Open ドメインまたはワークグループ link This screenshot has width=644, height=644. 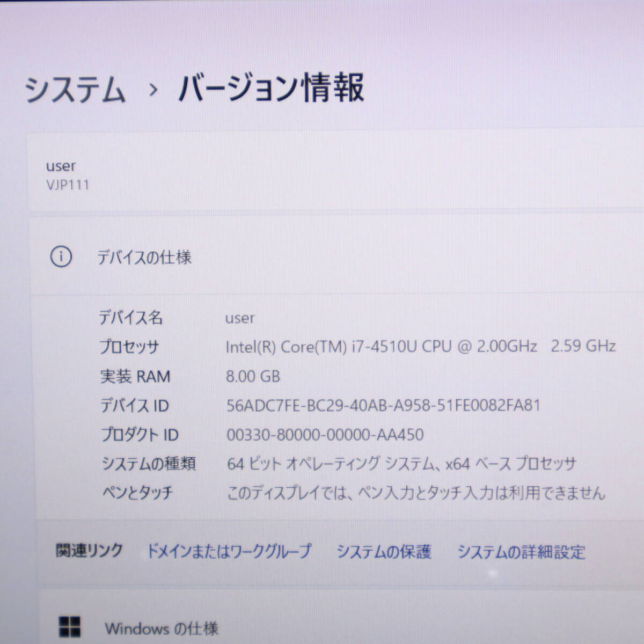[229, 551]
